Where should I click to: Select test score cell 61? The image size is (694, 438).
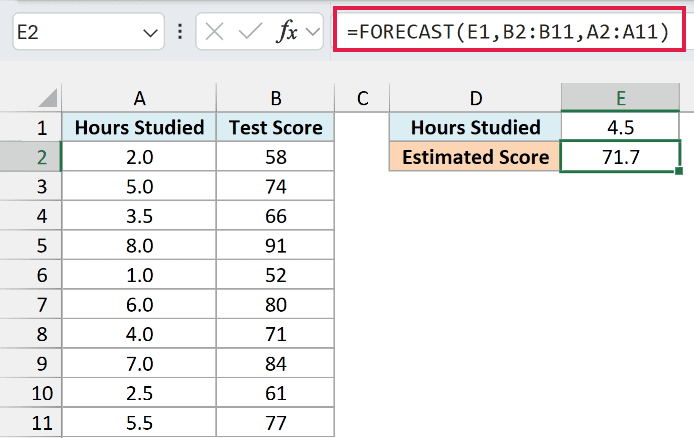click(x=276, y=393)
